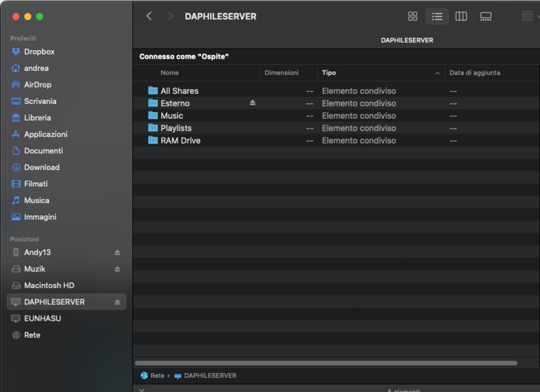Screen dimensions: 540x392
Task: Expand the Rete breadcrumb in path bar
Action: click(156, 375)
